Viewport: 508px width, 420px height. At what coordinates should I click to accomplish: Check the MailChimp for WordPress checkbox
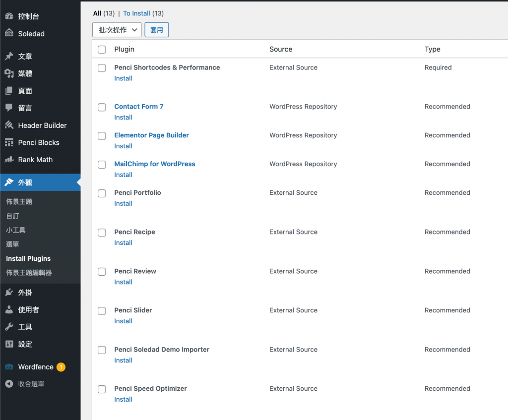point(102,165)
